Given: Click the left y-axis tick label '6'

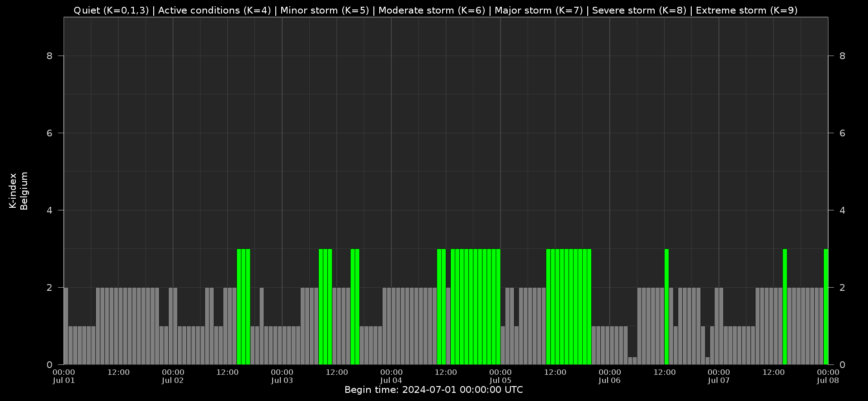Looking at the screenshot, I should point(49,133).
